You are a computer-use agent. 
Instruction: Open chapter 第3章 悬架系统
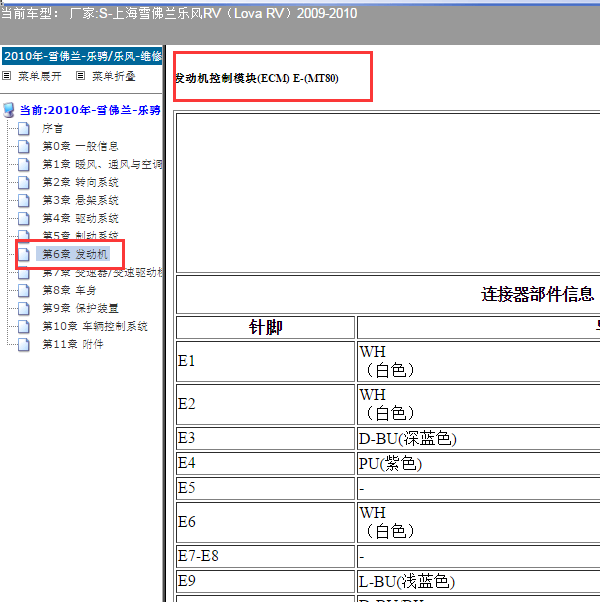coord(80,200)
